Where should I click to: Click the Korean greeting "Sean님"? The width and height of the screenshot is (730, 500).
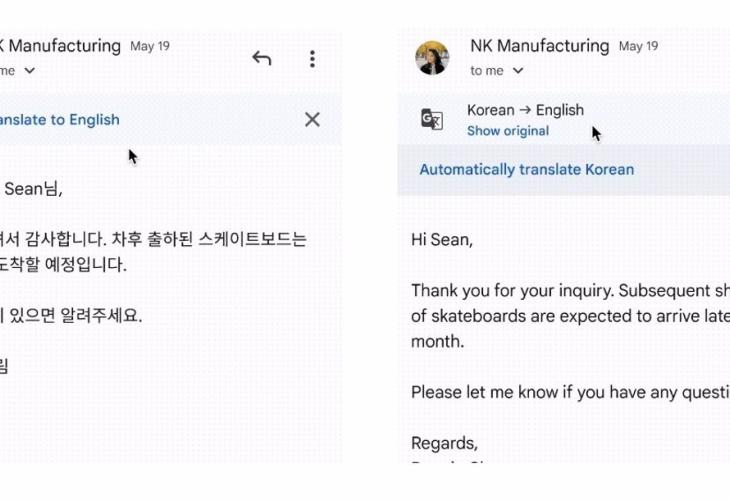pyautogui.click(x=34, y=189)
